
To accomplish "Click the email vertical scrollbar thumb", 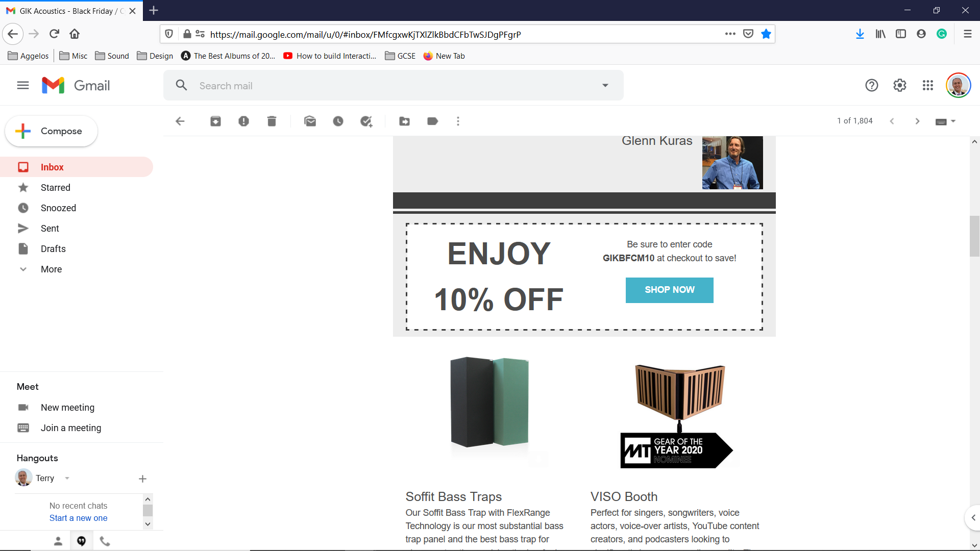I will [x=974, y=236].
